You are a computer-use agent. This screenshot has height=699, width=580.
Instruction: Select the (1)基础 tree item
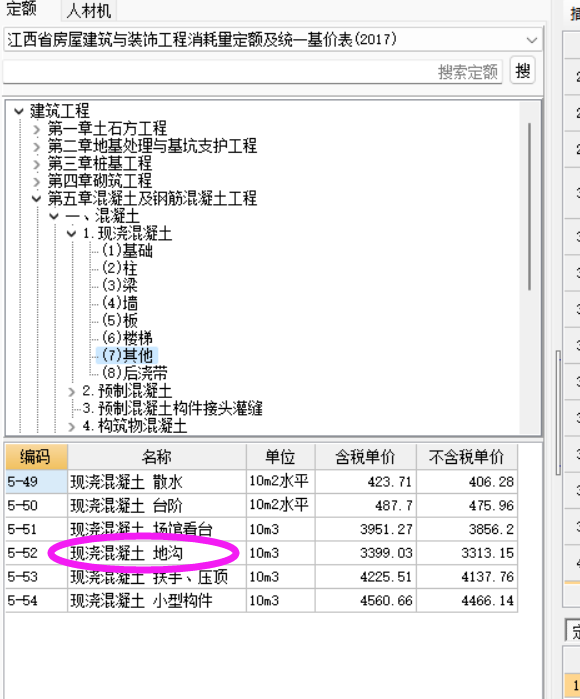point(127,251)
